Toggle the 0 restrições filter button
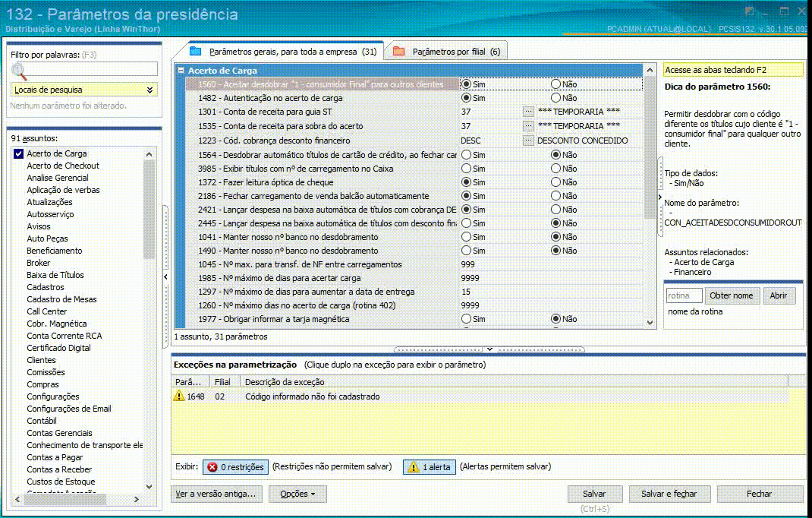Viewport: 812px width, 518px height. tap(235, 467)
